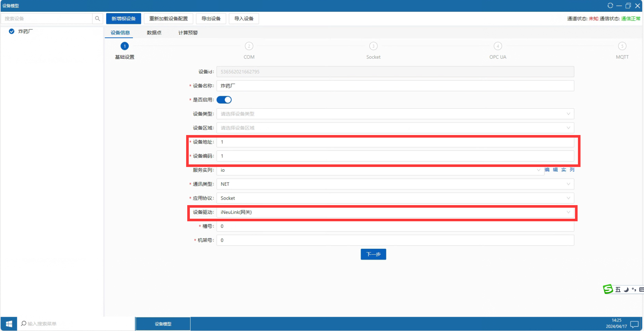The height and width of the screenshot is (331, 644).
Task: Click the taskbar search box 输入搜索菜单
Action: pos(76,324)
